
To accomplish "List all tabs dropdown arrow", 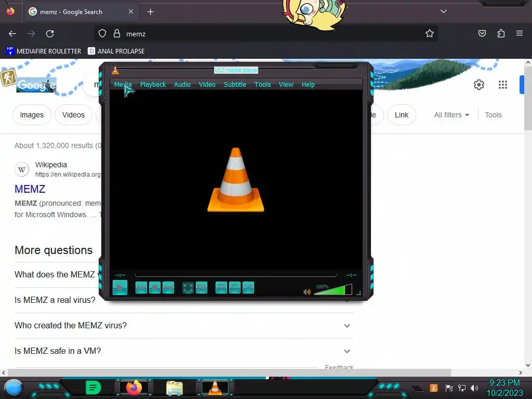I will (444, 11).
